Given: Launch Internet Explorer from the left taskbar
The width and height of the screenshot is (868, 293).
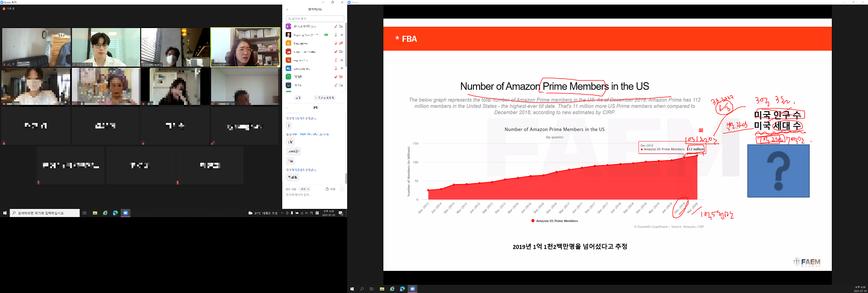Looking at the screenshot, I should click(105, 213).
